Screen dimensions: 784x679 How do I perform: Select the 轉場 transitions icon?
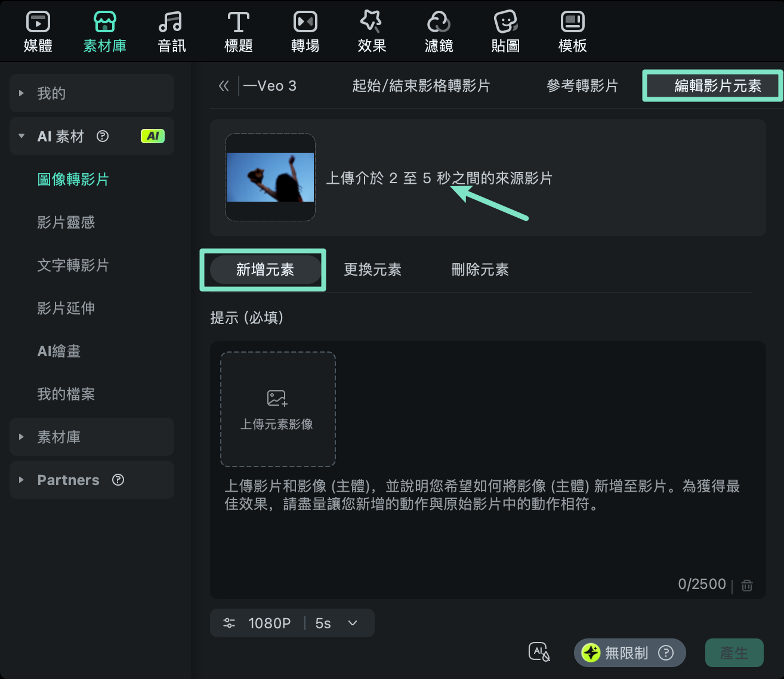click(305, 30)
